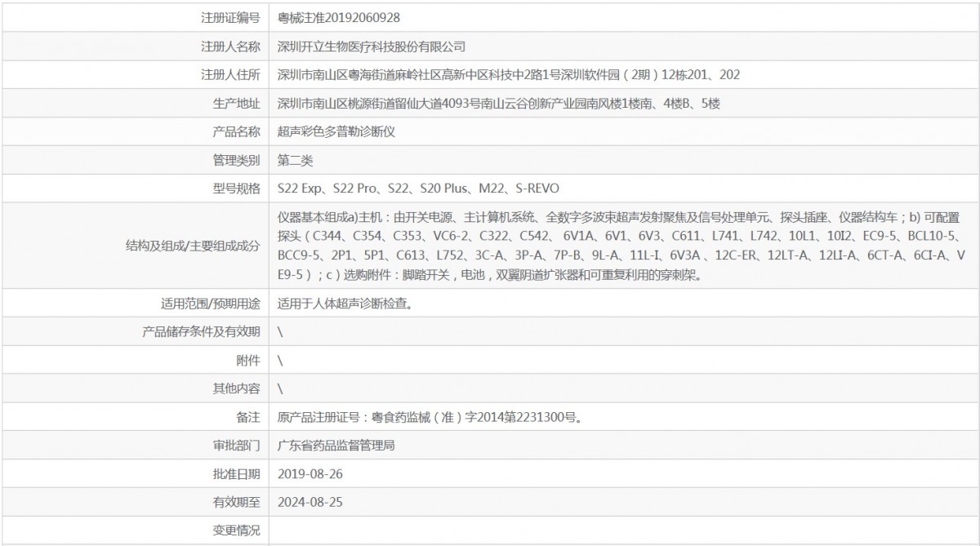Click the approval date 2019-08-26
This screenshot has height=546, width=980.
pyautogui.click(x=310, y=474)
